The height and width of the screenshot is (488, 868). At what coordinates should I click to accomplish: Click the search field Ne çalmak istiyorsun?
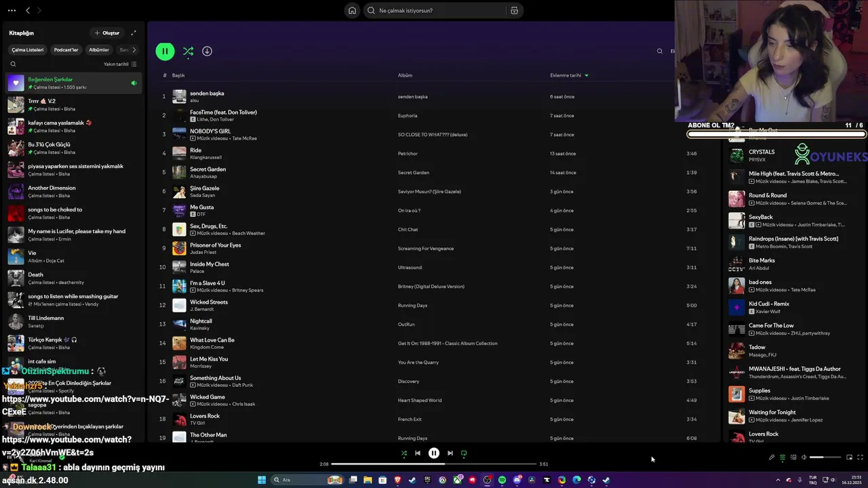[x=434, y=10]
